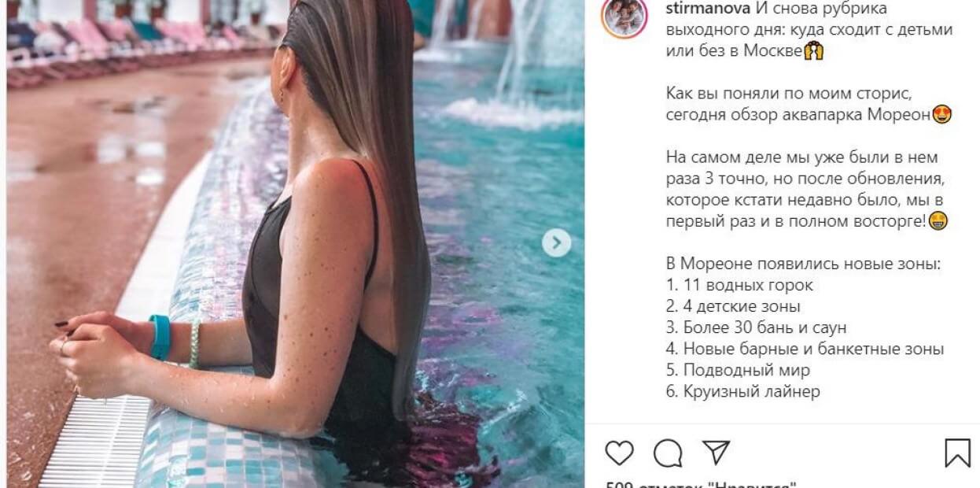Select the line '3. Более 30 бань и саун'
The height and width of the screenshot is (488, 980).
[x=756, y=328]
